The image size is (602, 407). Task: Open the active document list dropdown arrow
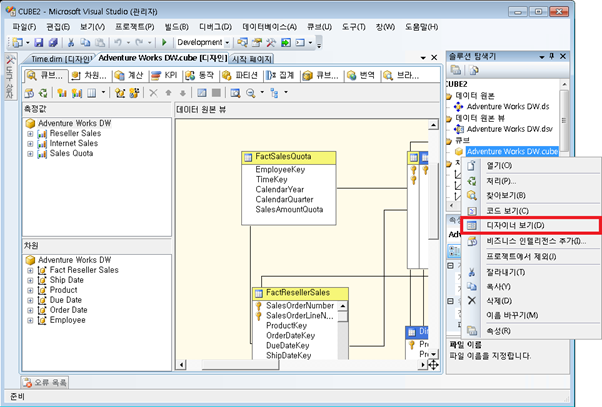[423, 58]
